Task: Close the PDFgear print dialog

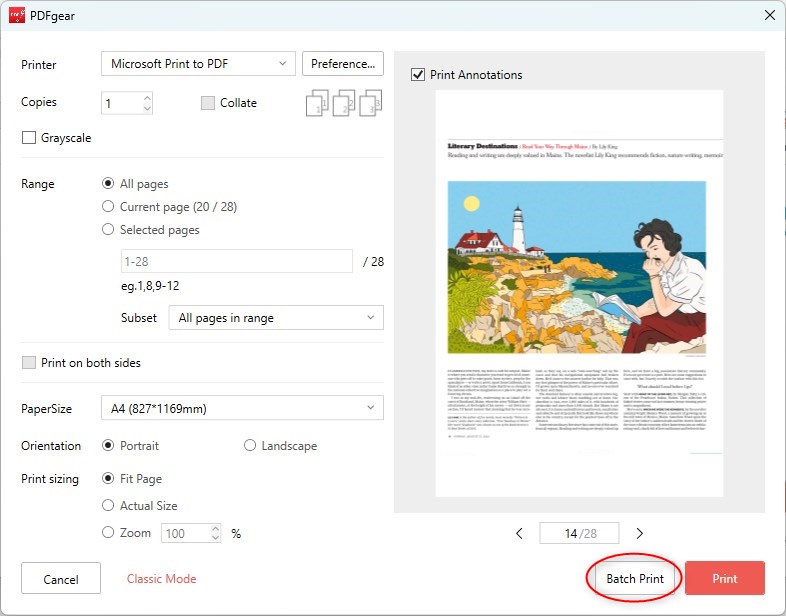Action: tap(770, 16)
